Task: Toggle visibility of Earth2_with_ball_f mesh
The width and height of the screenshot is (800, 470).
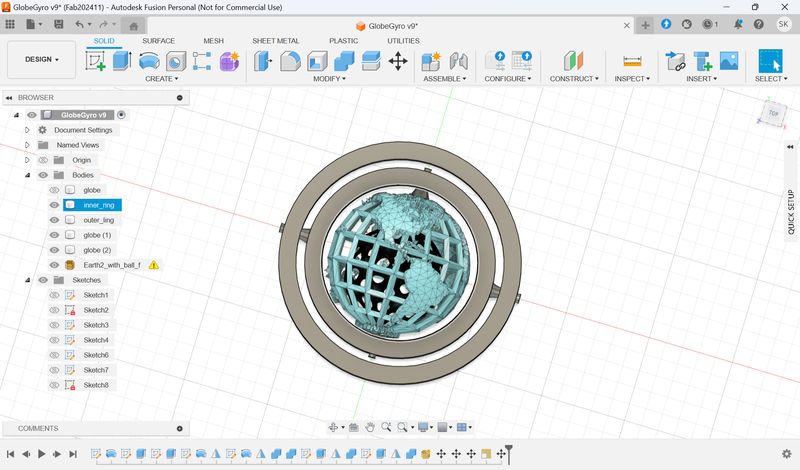Action: 54,265
